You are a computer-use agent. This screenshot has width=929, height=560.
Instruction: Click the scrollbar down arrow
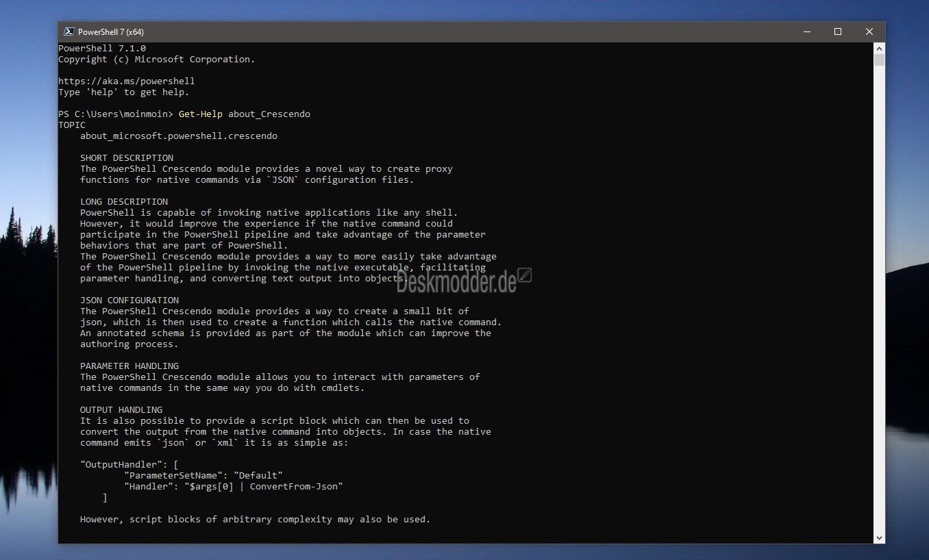[x=879, y=537]
